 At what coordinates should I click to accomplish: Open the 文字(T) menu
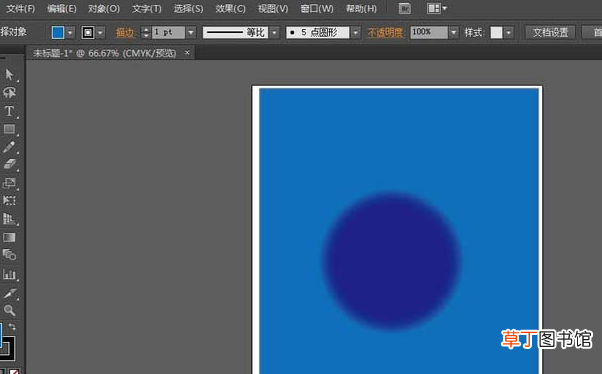click(147, 8)
